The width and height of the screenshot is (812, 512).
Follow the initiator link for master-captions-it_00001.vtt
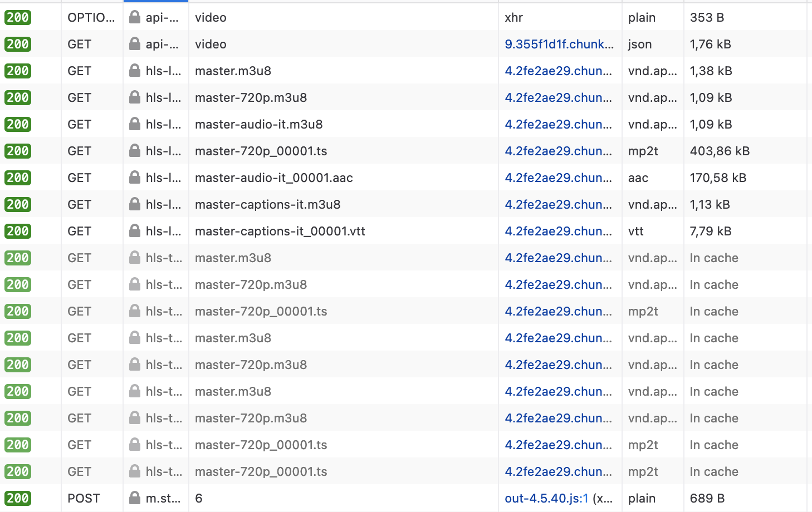(x=558, y=231)
